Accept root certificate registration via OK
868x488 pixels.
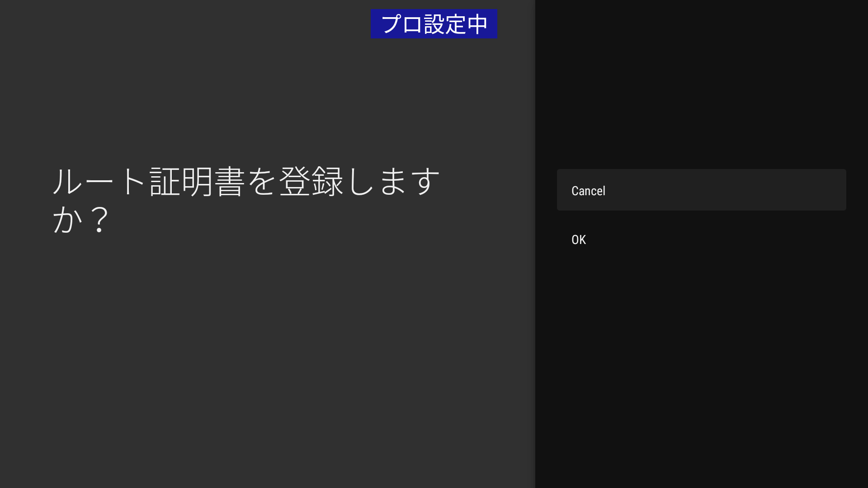pos(701,239)
